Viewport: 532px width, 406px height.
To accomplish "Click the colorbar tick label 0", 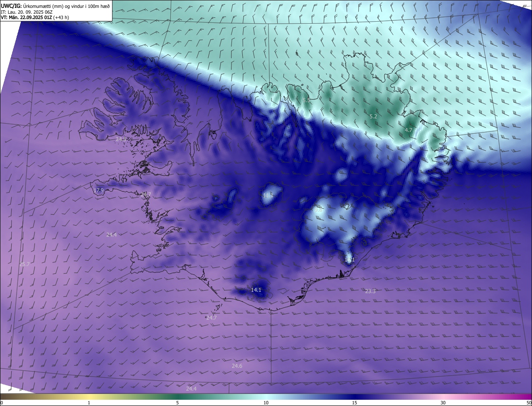I will tap(2, 403).
